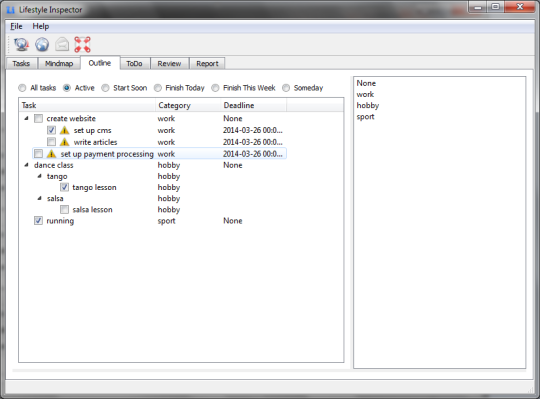Uncheck the tango lesson checkbox
Image resolution: width=540 pixels, height=399 pixels.
tap(64, 187)
